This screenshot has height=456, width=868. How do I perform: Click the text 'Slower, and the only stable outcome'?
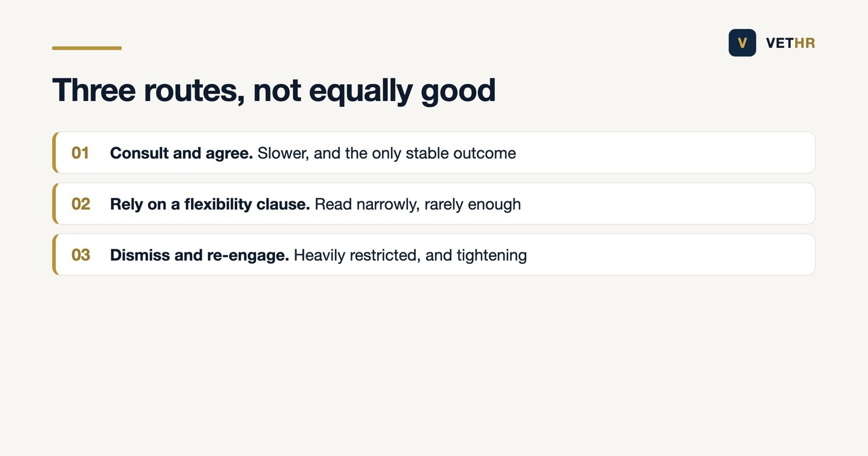(387, 153)
